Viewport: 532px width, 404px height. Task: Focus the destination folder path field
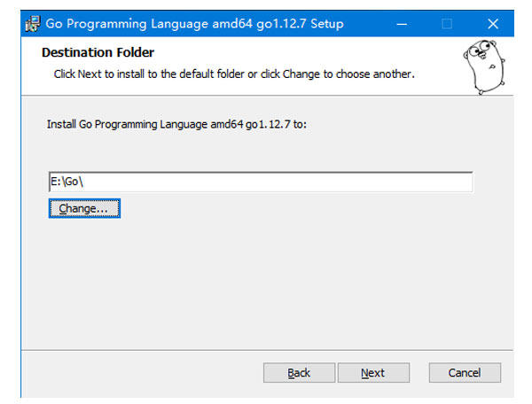261,182
